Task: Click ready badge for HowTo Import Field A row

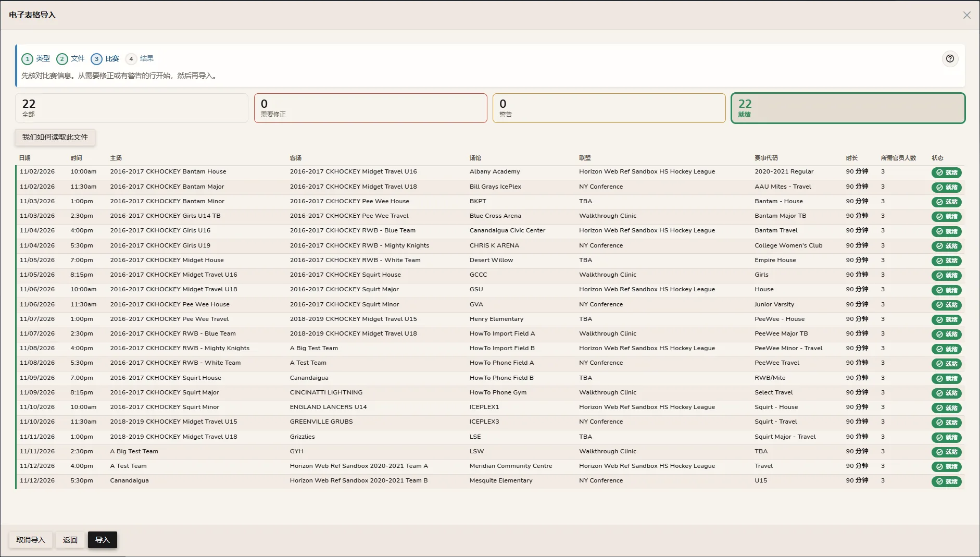Action: coord(946,334)
